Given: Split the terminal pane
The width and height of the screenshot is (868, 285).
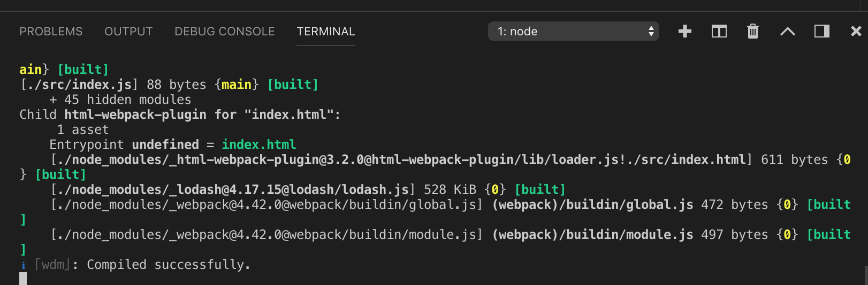Looking at the screenshot, I should [719, 32].
